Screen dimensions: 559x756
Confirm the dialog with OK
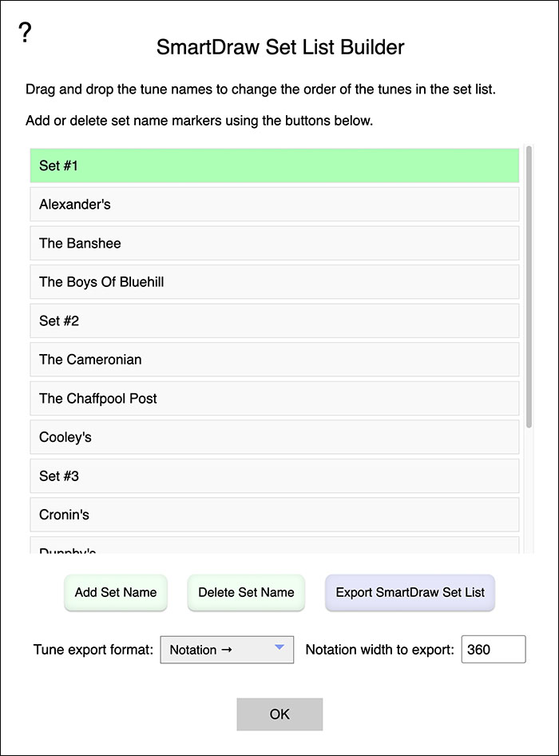tap(279, 714)
